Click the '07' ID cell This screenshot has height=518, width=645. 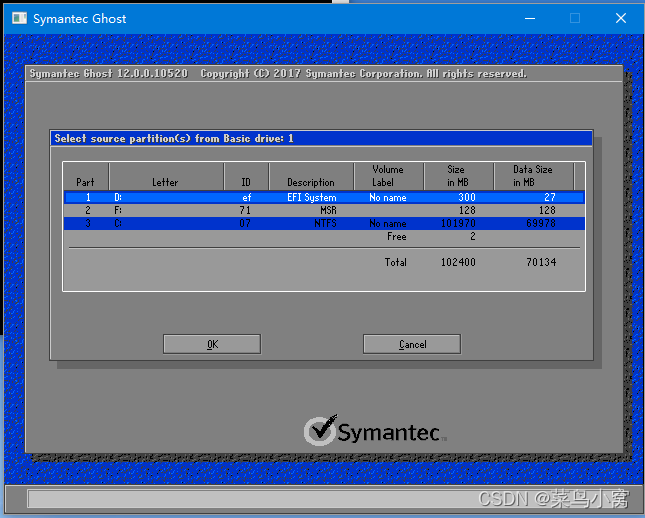click(245, 223)
